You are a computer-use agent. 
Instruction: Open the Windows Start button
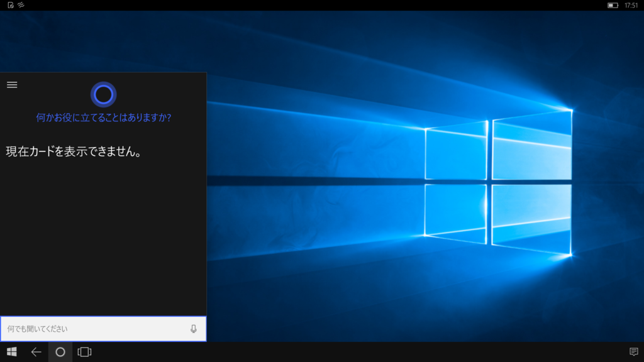[12, 352]
